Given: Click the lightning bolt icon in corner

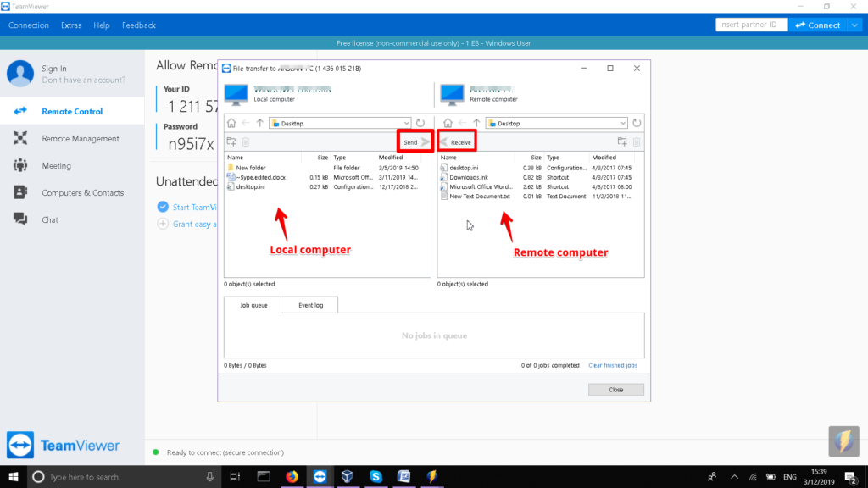Looking at the screenshot, I should (843, 441).
